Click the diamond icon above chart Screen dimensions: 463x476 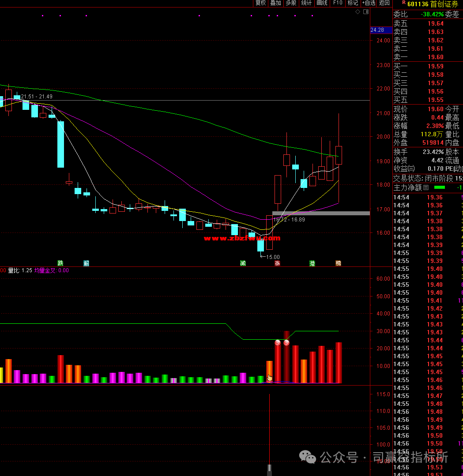coord(358,11)
